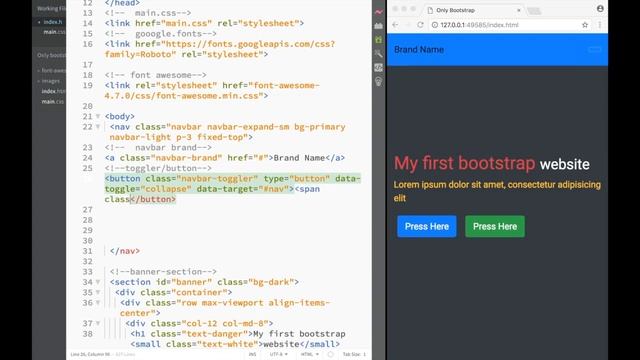This screenshot has height=360, width=640.
Task: Click the closing nav tag on line 31
Action: pos(125,251)
